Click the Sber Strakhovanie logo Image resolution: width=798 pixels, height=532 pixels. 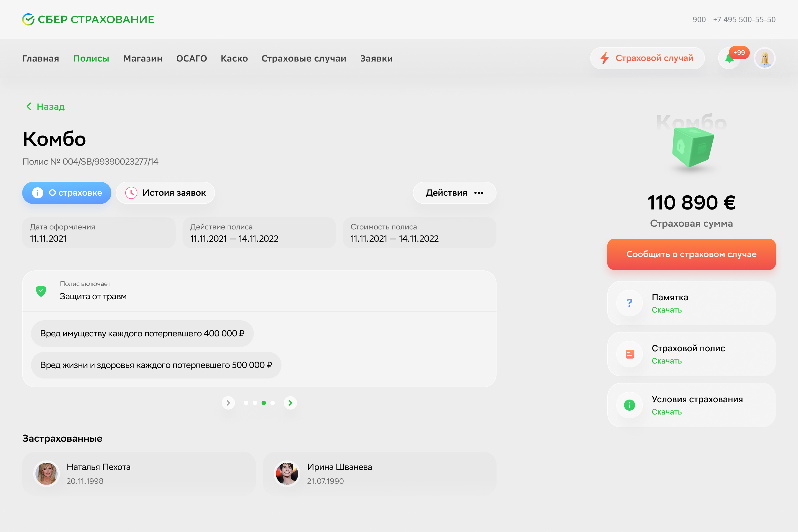(88, 19)
